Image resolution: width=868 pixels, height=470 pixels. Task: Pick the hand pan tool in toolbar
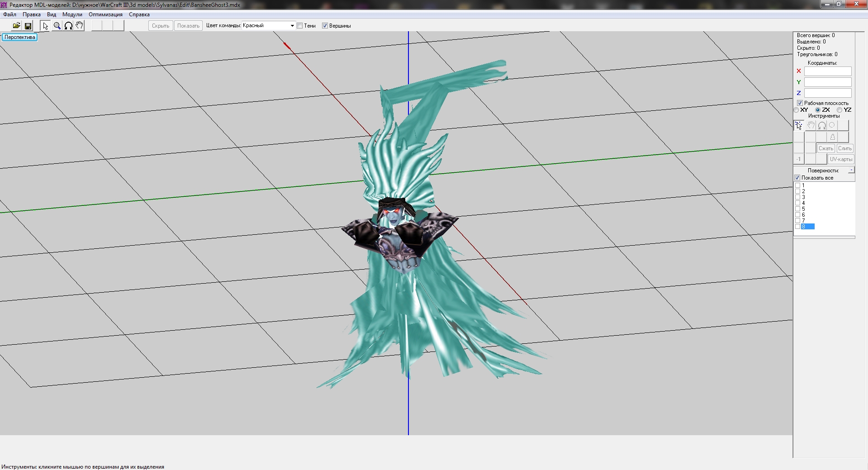coord(80,26)
